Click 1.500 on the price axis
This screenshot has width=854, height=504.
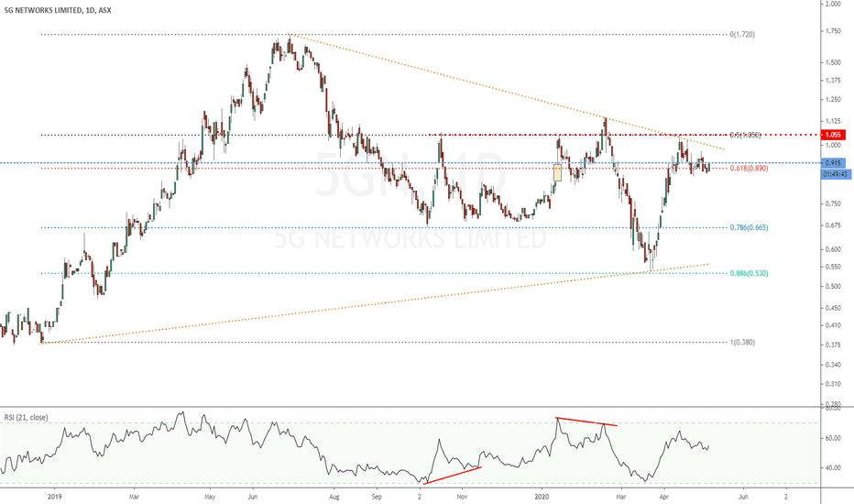pyautogui.click(x=833, y=62)
